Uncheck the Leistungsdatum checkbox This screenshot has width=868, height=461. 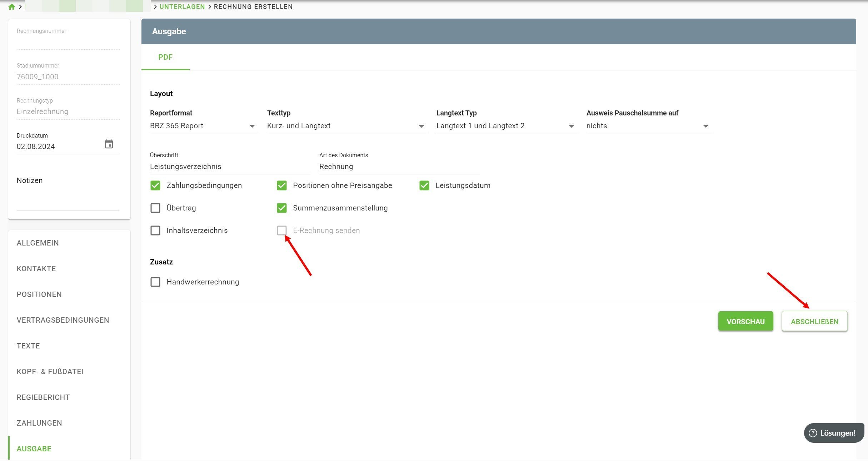(x=424, y=185)
